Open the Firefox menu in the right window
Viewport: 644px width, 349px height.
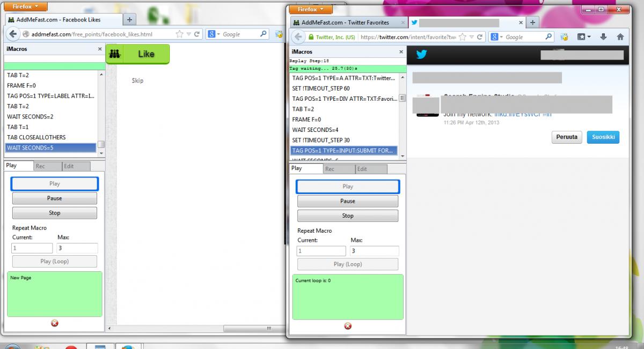pyautogui.click(x=311, y=9)
